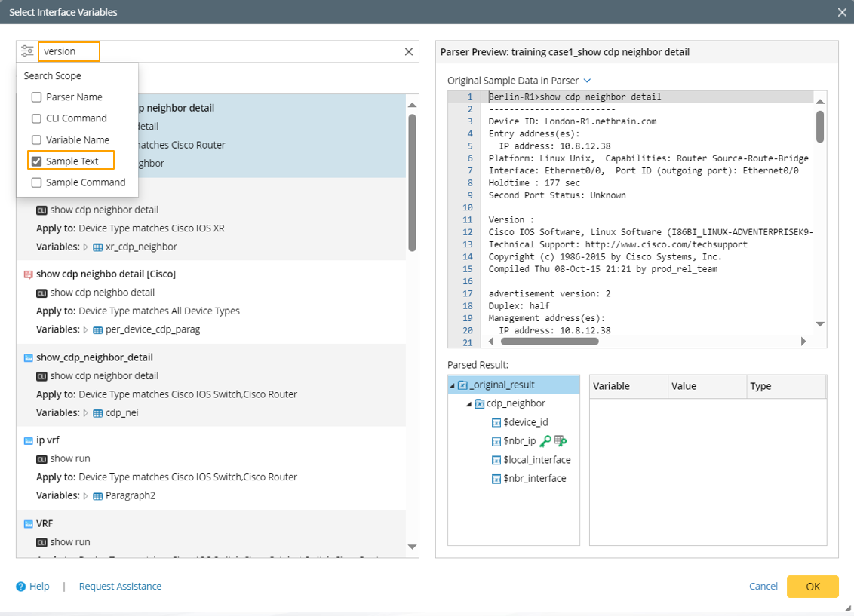Click the search scope filter icon
This screenshot has height=616, width=854.
click(27, 51)
